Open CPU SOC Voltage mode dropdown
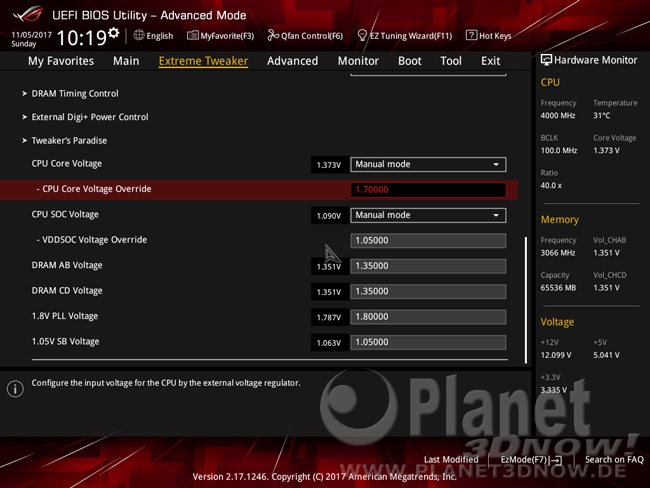650x488 pixels. point(428,215)
